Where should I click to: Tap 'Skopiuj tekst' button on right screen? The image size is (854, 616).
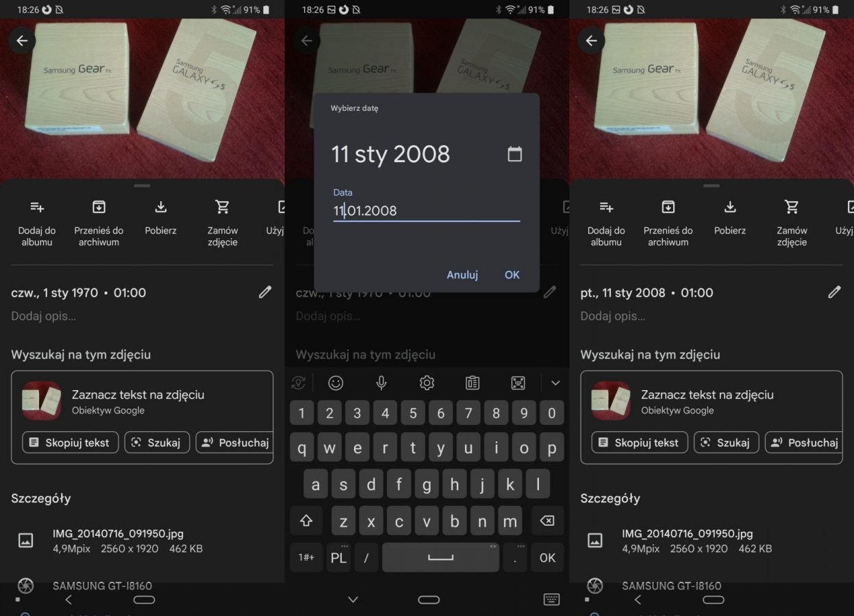click(x=640, y=442)
